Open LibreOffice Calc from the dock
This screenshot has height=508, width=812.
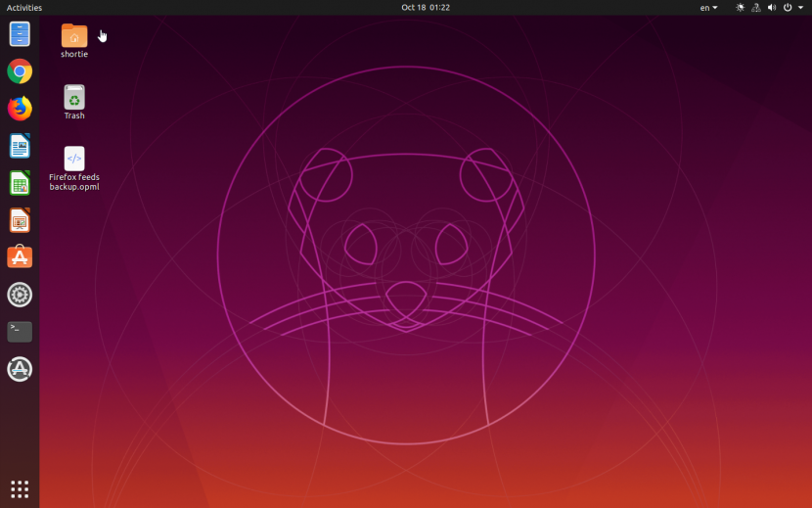tap(20, 183)
